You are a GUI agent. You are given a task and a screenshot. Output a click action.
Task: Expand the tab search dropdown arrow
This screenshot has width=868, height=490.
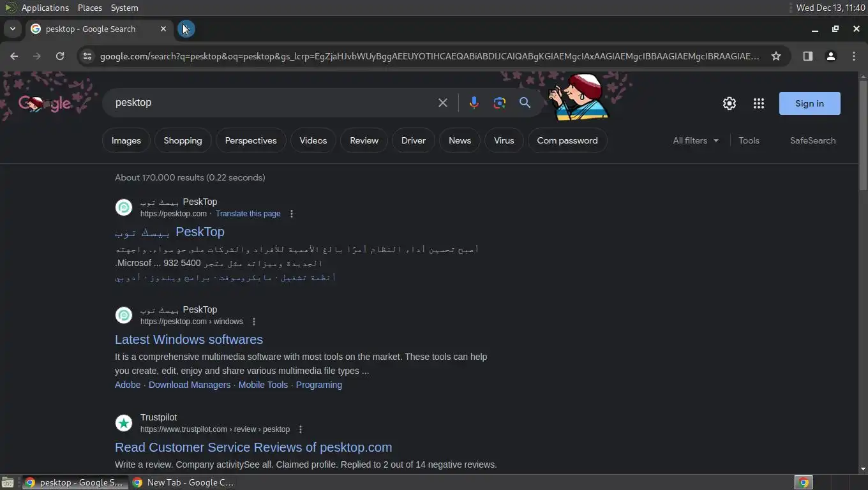pyautogui.click(x=12, y=29)
